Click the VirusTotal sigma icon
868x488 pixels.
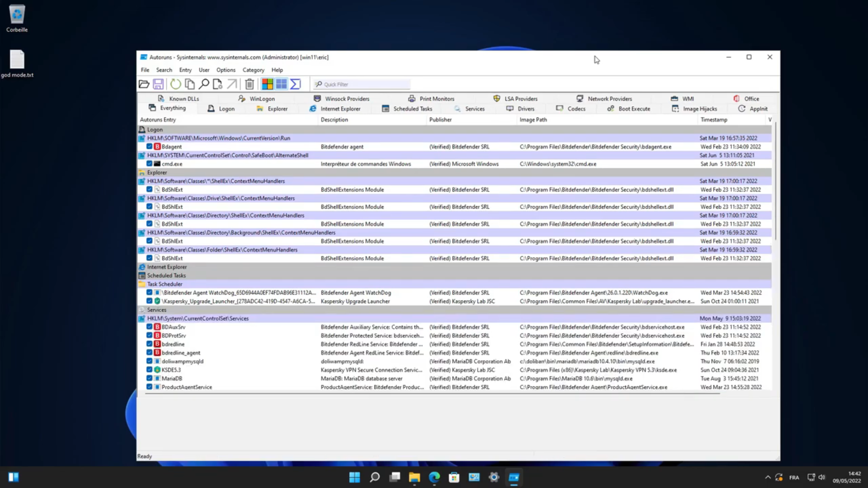tap(295, 84)
